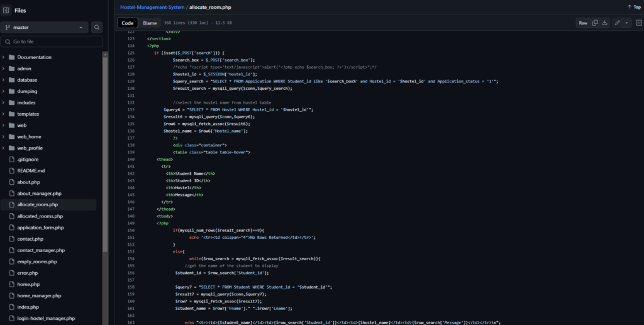The image size is (644, 325).
Task: Open the web folder
Action: 21,126
